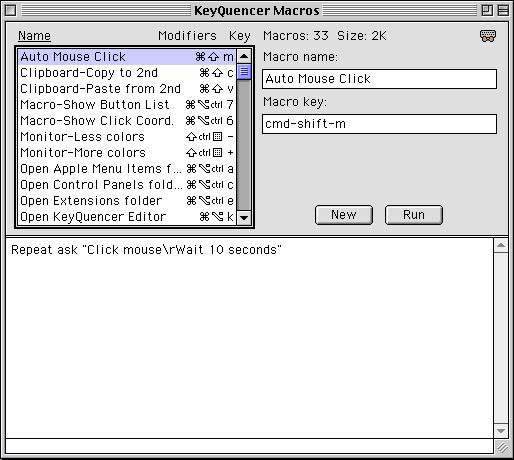Select the Macro-Show Button List macro
Image resolution: width=514 pixels, height=460 pixels.
127,105
